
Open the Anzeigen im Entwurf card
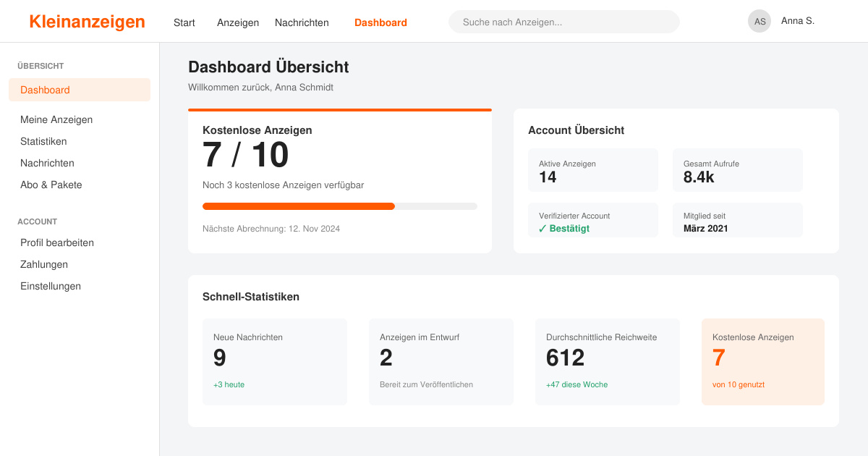[441, 362]
